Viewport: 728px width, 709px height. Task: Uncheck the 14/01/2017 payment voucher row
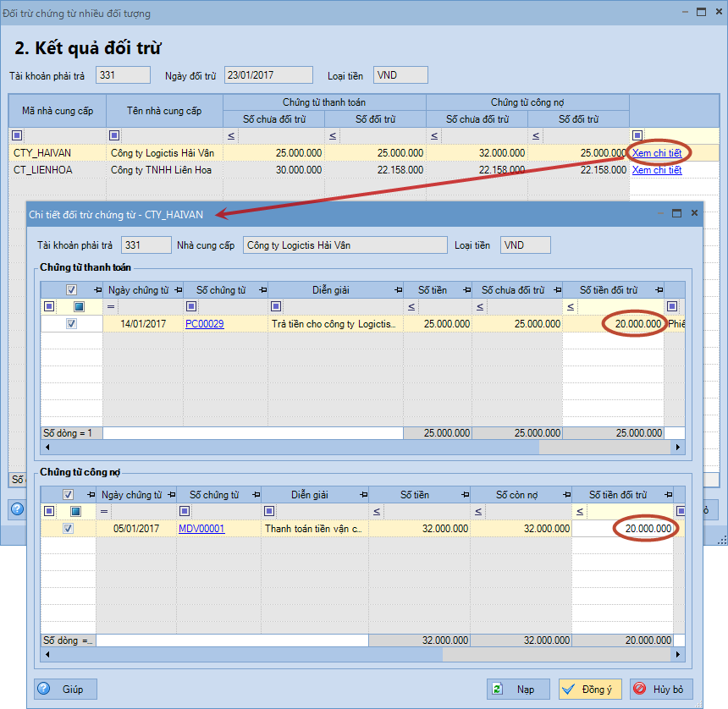pyautogui.click(x=72, y=324)
